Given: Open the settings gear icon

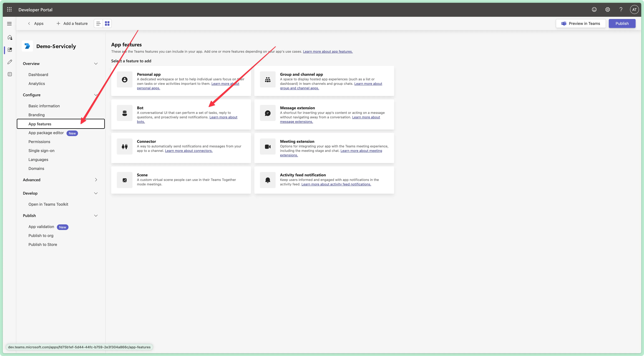Looking at the screenshot, I should click(608, 9).
